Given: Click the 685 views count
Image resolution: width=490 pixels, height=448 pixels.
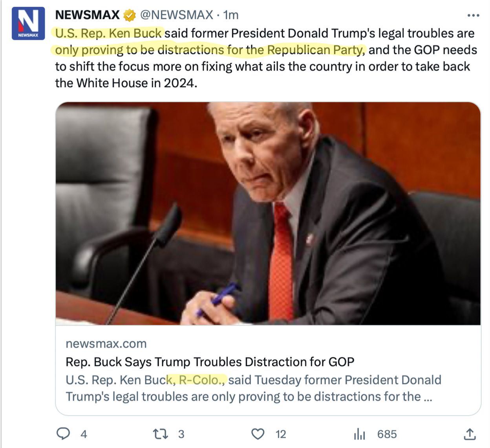Looking at the screenshot, I should 387,434.
